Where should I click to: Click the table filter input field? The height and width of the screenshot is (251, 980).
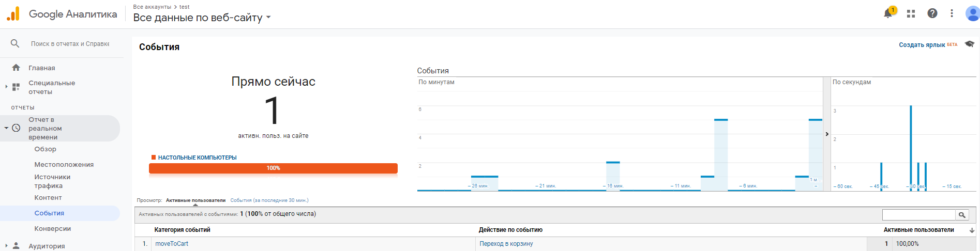click(x=918, y=215)
